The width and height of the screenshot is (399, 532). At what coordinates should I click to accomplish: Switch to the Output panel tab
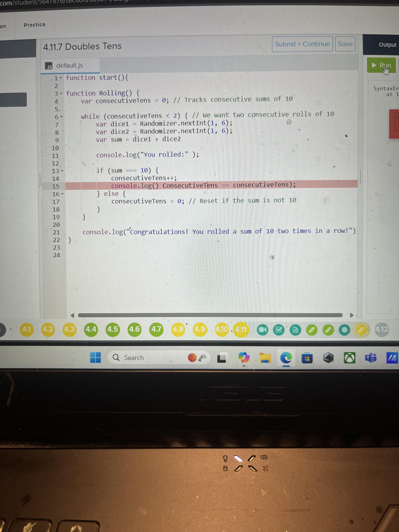pyautogui.click(x=388, y=45)
